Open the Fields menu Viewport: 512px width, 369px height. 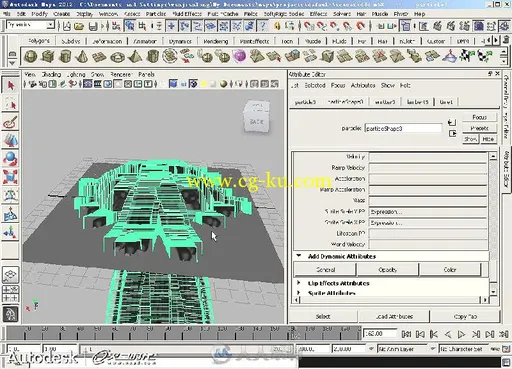(x=250, y=14)
